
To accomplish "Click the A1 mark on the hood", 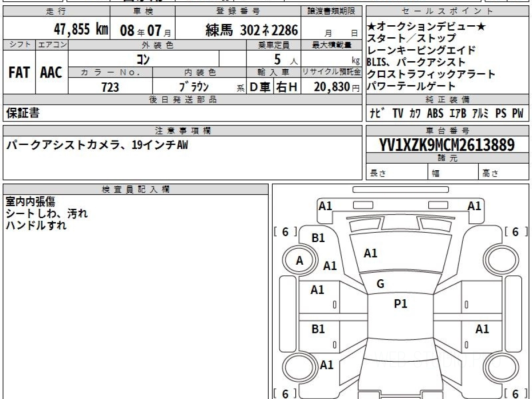I will click(x=370, y=253).
